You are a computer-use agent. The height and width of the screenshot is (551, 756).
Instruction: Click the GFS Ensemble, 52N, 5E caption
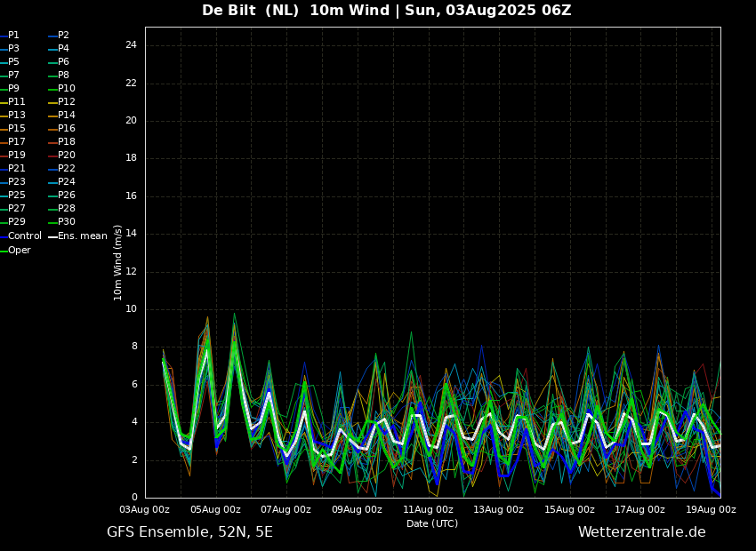pyautogui.click(x=189, y=532)
